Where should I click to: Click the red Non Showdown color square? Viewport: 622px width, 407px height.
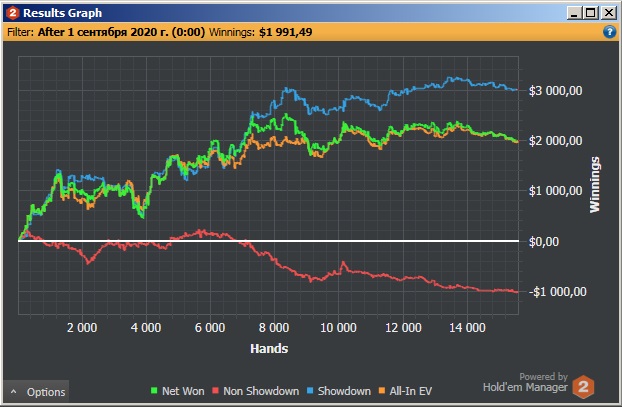215,391
